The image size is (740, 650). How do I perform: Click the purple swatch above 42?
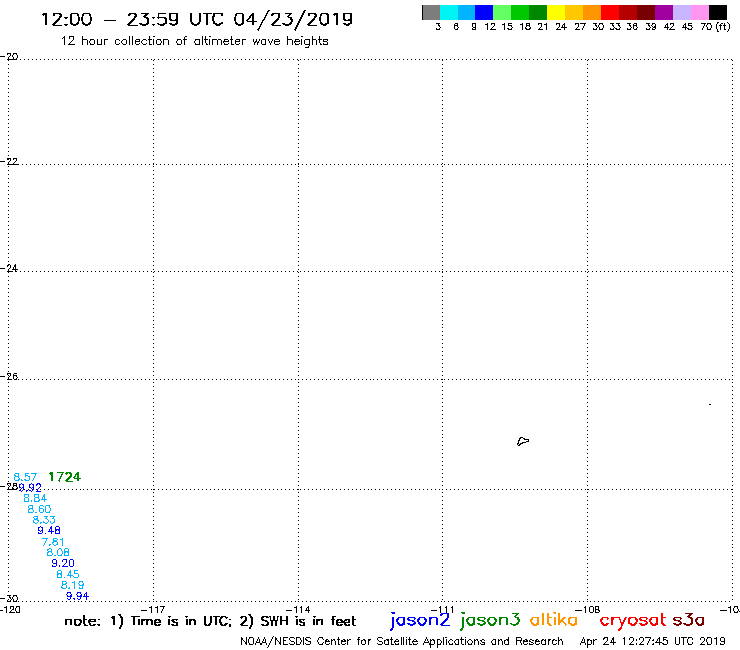coord(664,12)
